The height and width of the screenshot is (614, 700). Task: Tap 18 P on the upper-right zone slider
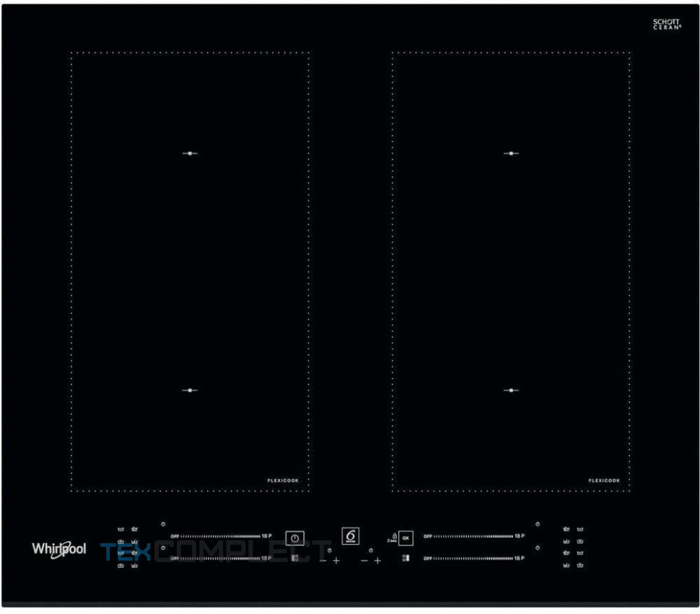[519, 536]
